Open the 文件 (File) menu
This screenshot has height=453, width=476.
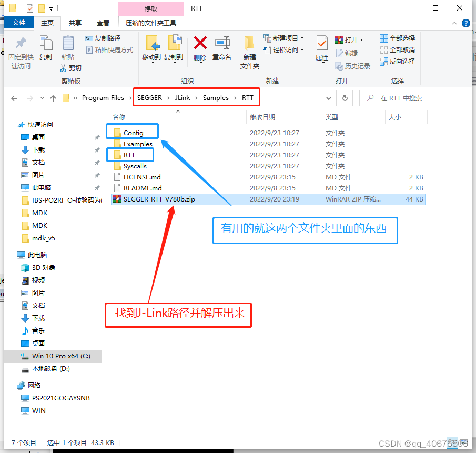tap(19, 23)
